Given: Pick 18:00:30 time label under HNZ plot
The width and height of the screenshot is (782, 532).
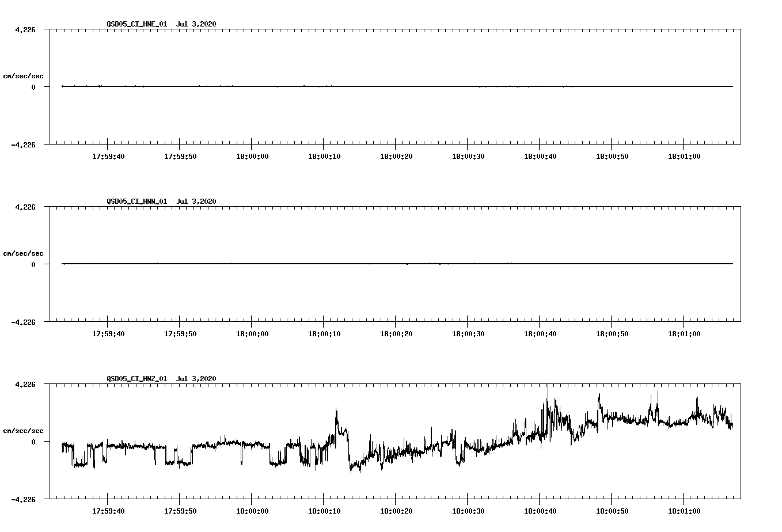Looking at the screenshot, I should (468, 511).
